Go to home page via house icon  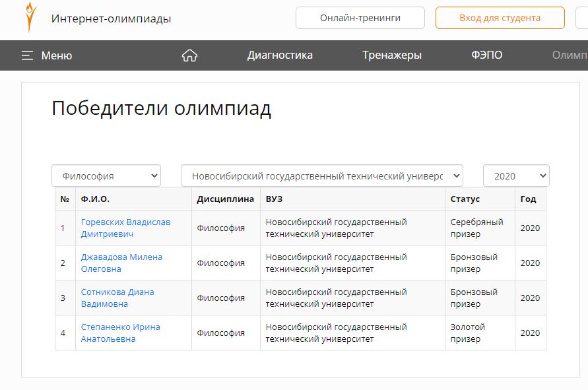click(x=190, y=55)
